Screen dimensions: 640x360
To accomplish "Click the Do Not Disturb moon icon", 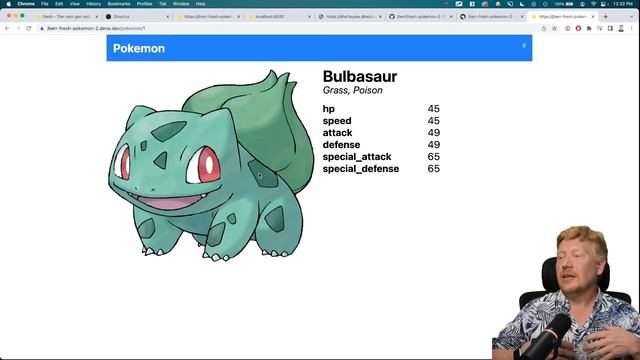I will [x=522, y=4].
